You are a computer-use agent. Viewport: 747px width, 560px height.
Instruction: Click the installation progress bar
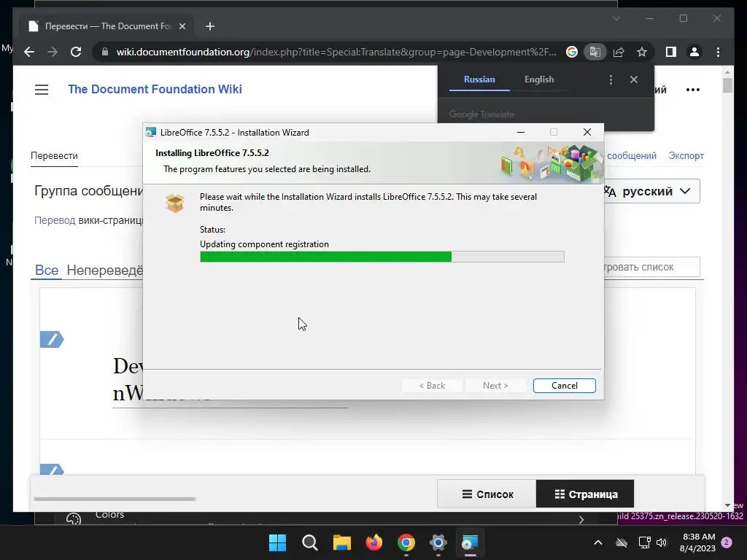tap(382, 257)
